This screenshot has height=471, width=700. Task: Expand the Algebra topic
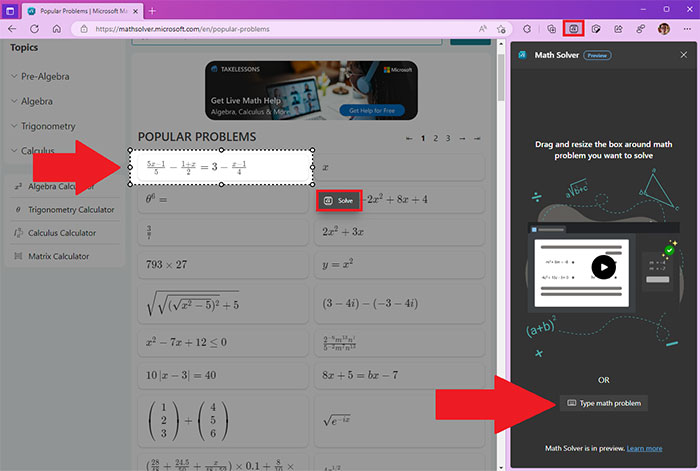pyautogui.click(x=32, y=101)
